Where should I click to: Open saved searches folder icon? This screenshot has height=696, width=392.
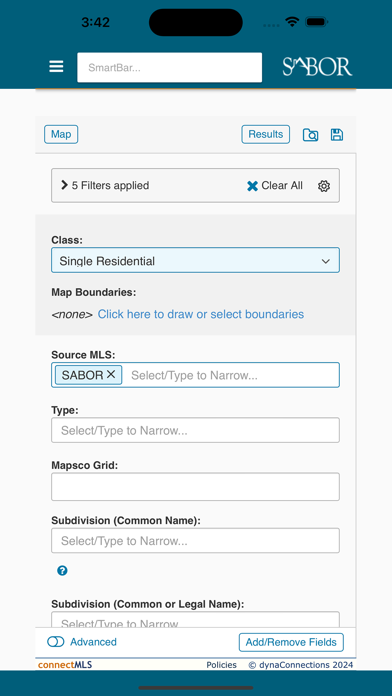pos(310,135)
